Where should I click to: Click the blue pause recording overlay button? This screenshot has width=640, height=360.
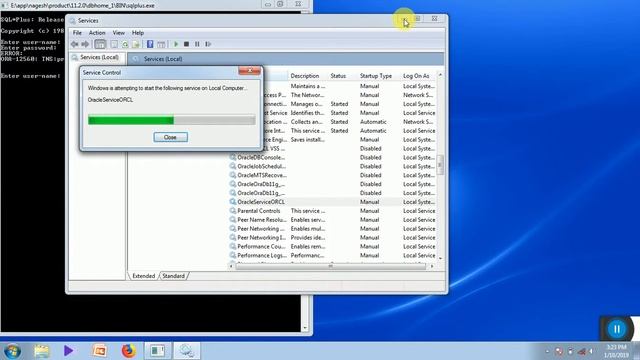point(616,329)
